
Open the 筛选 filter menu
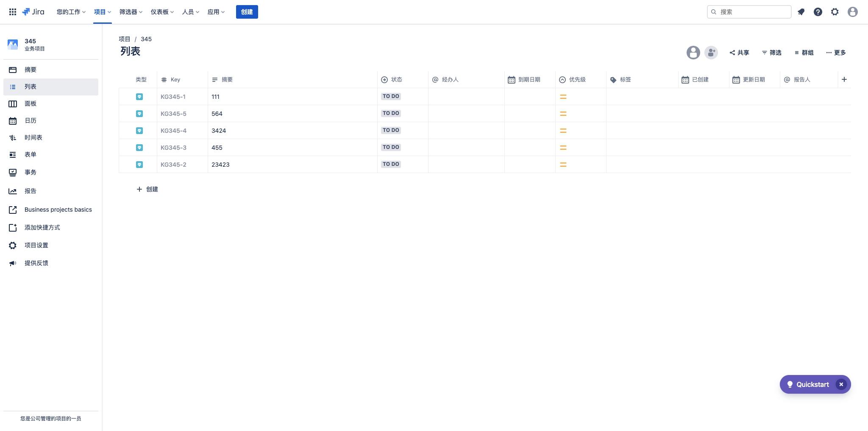click(x=772, y=53)
